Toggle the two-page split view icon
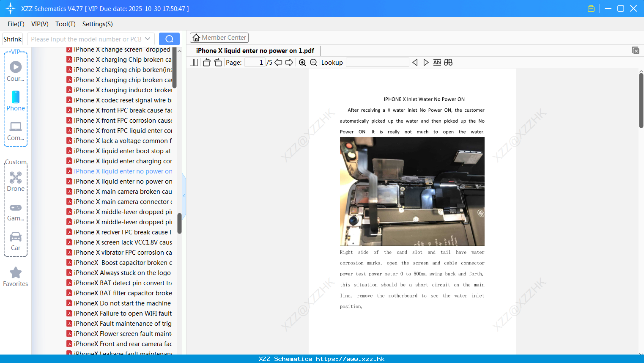 [194, 63]
